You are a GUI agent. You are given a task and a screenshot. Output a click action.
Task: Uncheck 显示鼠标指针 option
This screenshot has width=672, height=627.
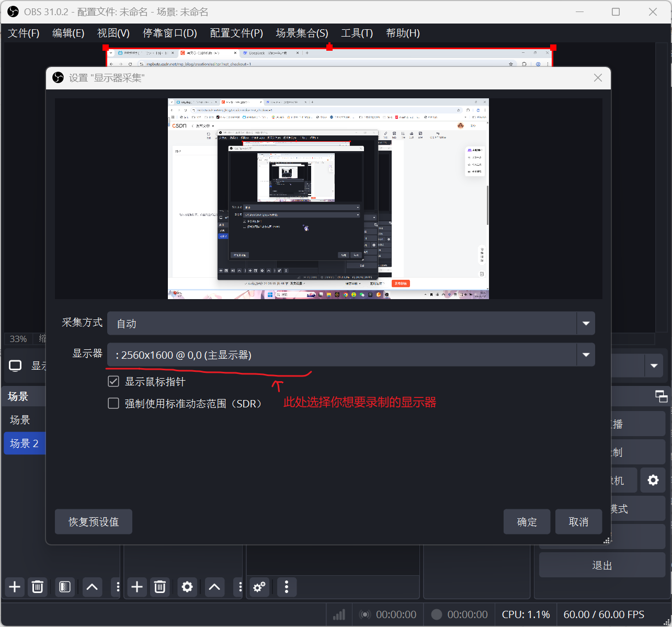pyautogui.click(x=113, y=381)
